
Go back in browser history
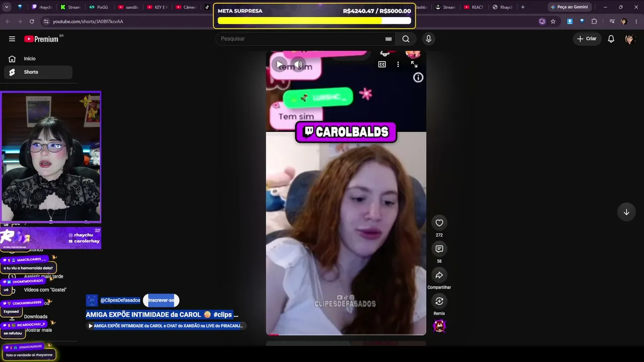click(8, 22)
